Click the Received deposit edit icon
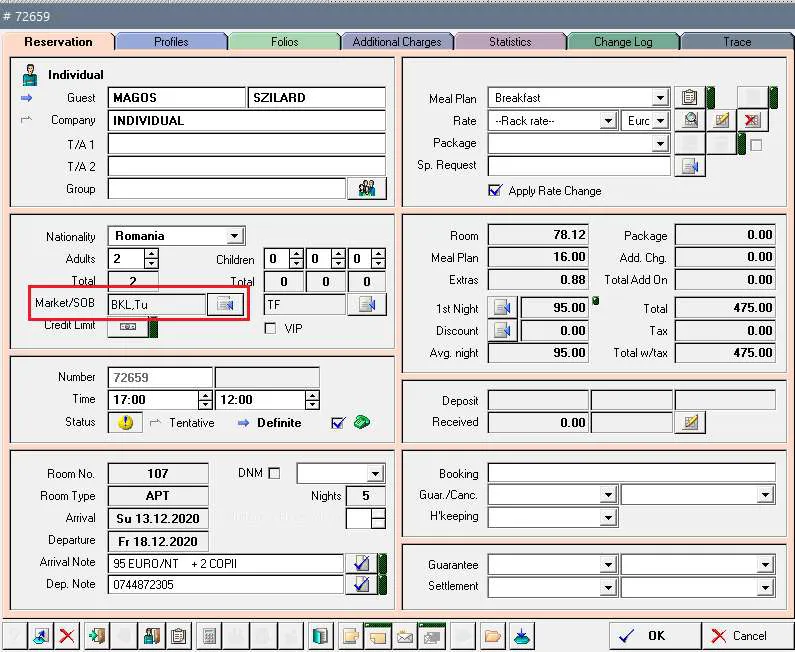The height and width of the screenshot is (652, 795). coord(690,422)
